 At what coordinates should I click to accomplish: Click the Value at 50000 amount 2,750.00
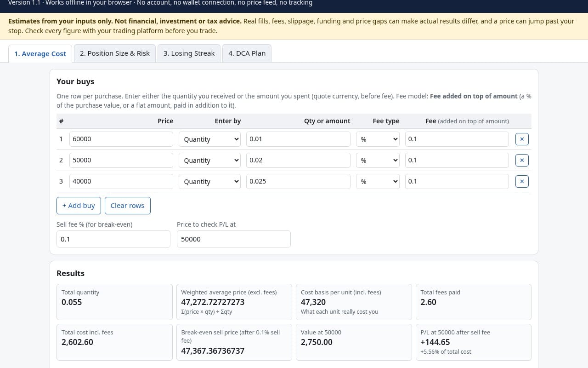click(x=317, y=342)
